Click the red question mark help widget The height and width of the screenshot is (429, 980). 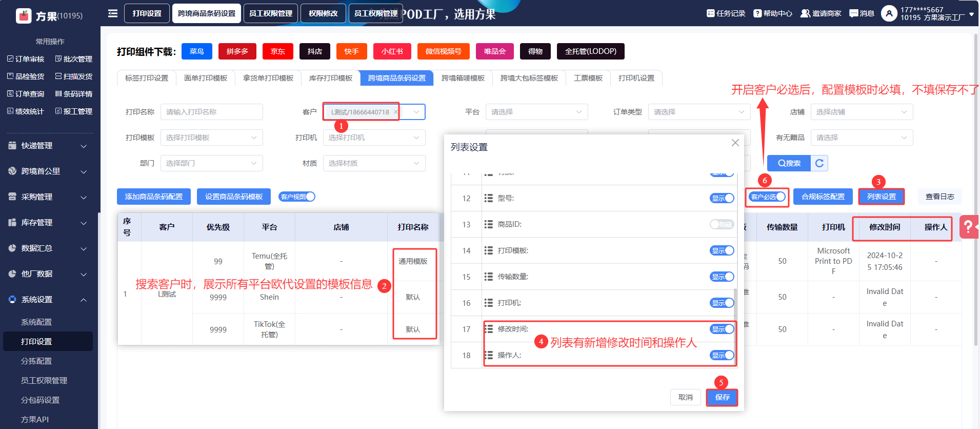[x=968, y=226]
